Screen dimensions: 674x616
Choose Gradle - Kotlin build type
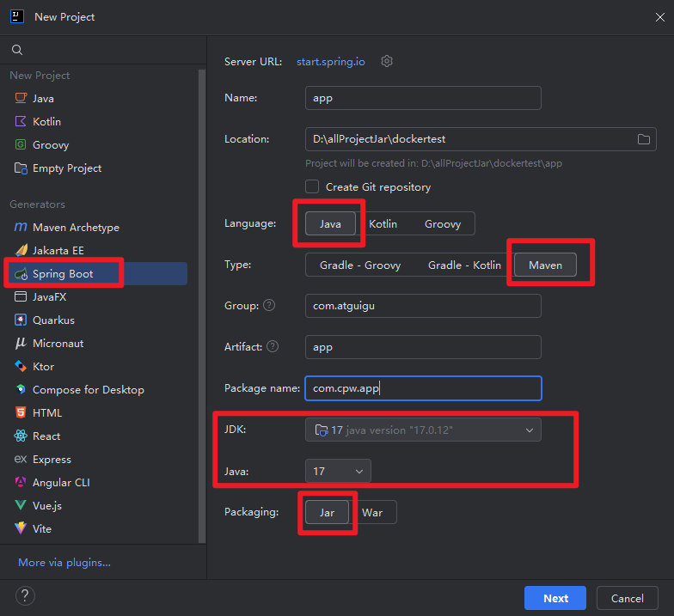click(464, 265)
